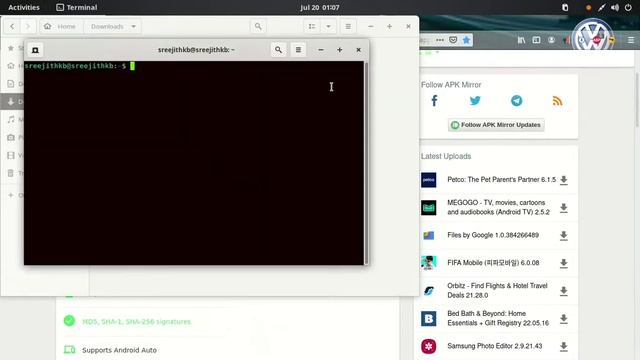640x360 pixels.
Task: Open Orbitz - Find Flights & Hotel link
Action: 497,291
